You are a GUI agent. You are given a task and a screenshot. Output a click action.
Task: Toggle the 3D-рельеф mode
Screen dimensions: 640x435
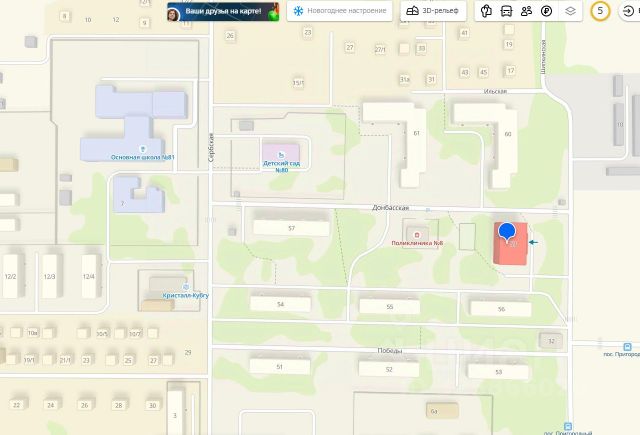433,11
